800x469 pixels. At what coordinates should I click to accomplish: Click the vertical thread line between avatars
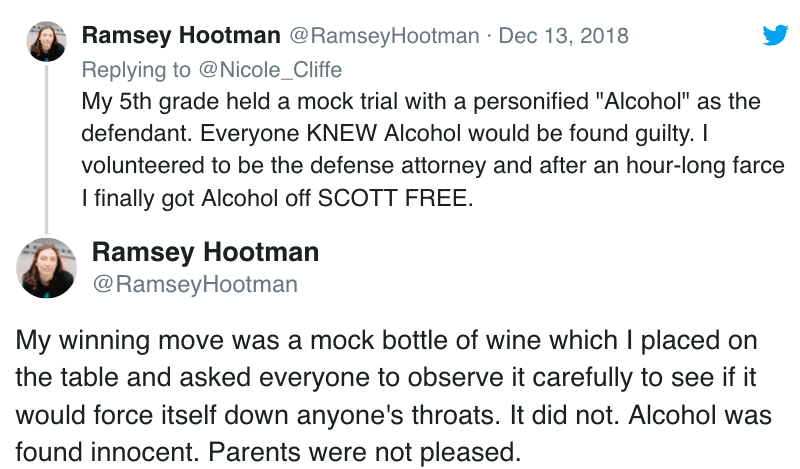click(x=46, y=150)
